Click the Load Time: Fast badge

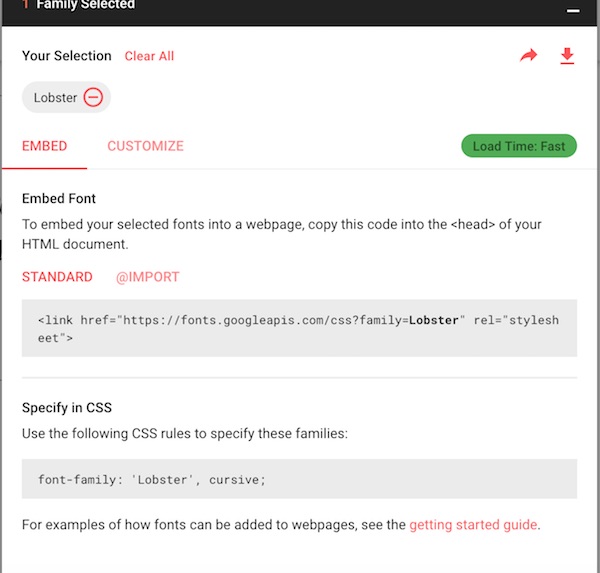[519, 146]
